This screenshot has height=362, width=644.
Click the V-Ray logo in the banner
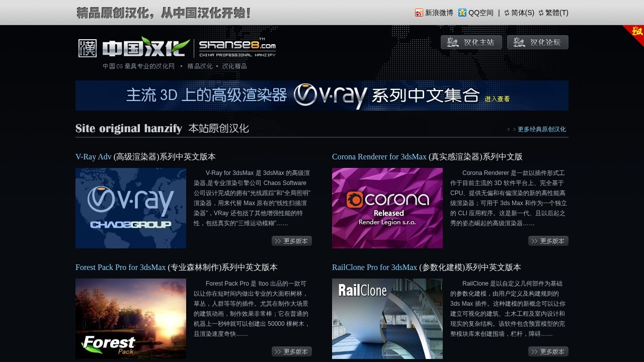tap(330, 95)
